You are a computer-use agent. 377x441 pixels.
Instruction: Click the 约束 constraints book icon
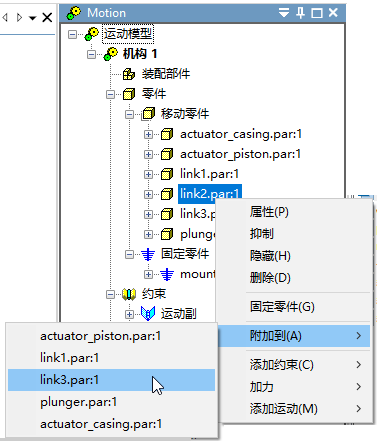pos(129,294)
